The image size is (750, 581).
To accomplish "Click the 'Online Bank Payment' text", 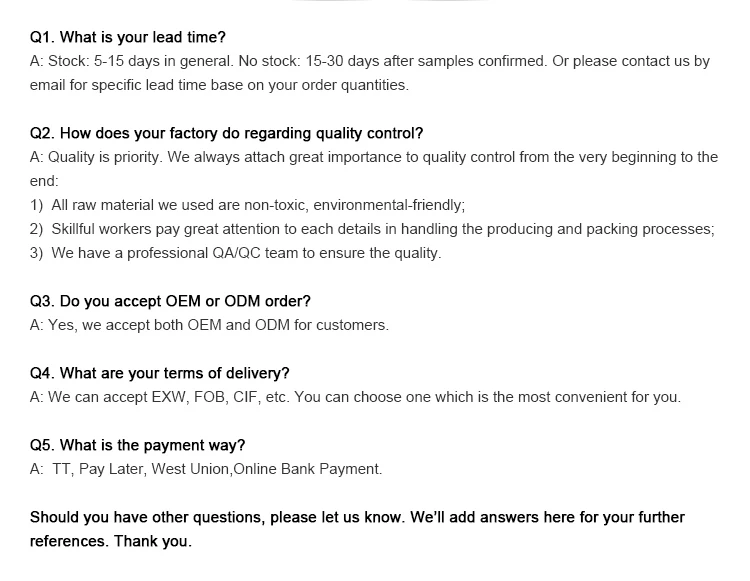I will [x=307, y=469].
